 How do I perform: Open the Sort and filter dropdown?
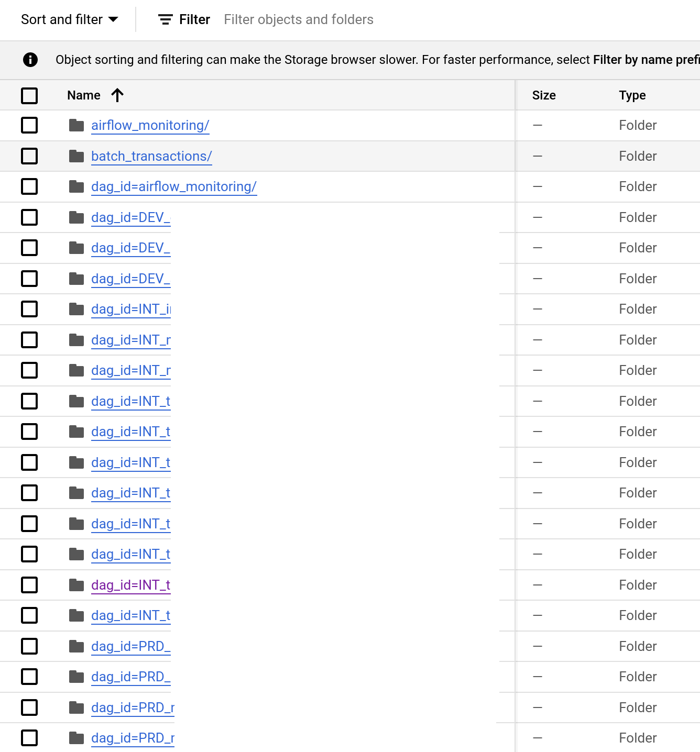[x=69, y=19]
